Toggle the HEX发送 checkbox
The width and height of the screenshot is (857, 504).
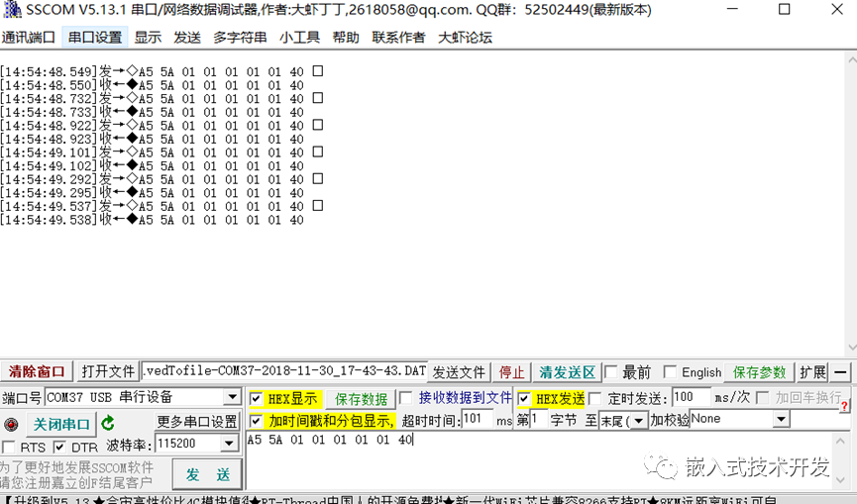523,399
